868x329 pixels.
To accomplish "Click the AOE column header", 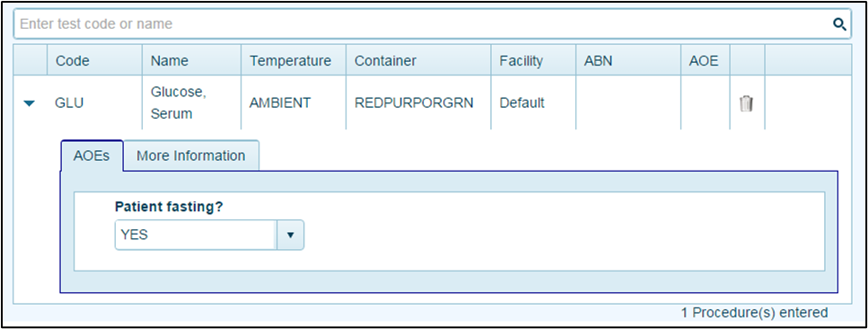I will click(706, 60).
